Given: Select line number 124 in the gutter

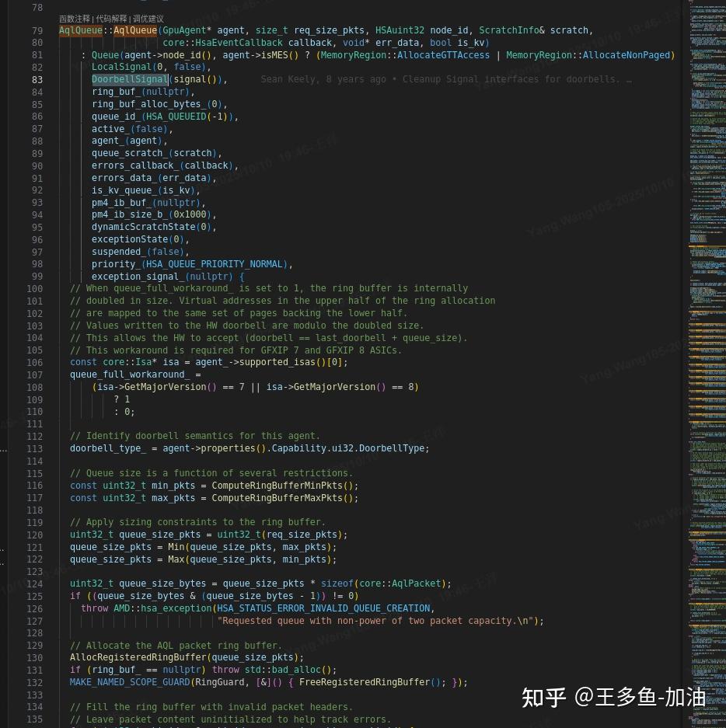Looking at the screenshot, I should (x=34, y=584).
